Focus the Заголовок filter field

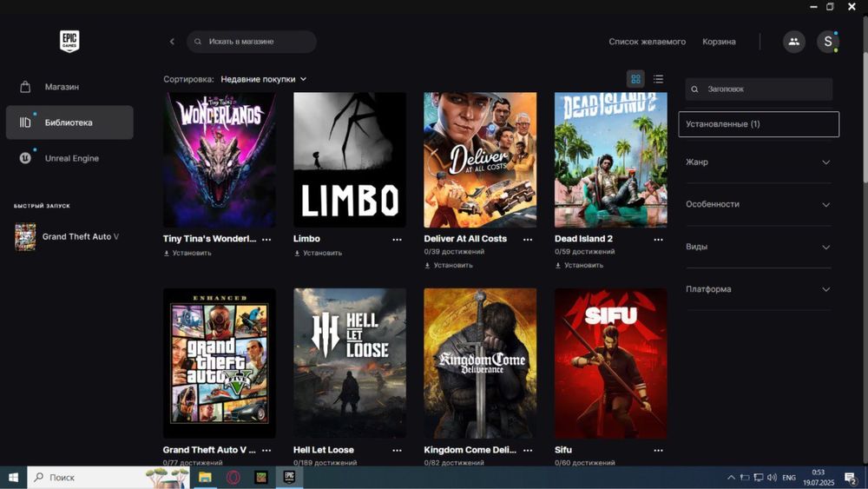tap(759, 89)
